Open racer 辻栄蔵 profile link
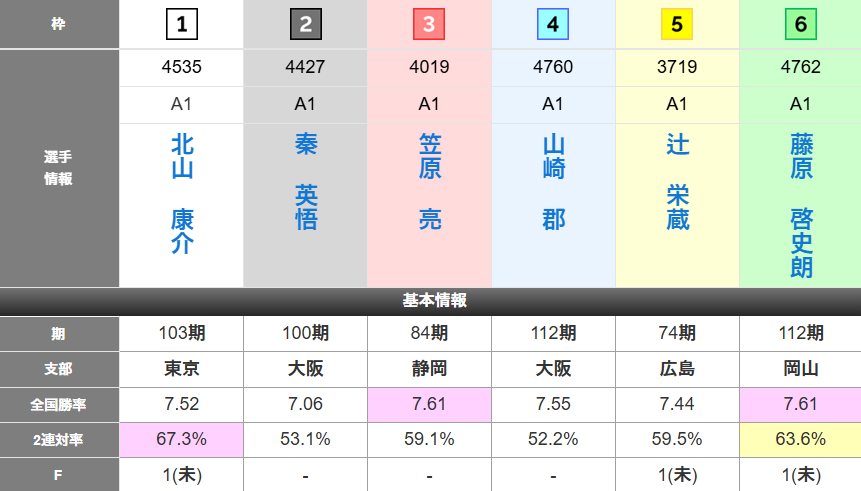Viewport: 861px width, 491px height. (x=677, y=181)
